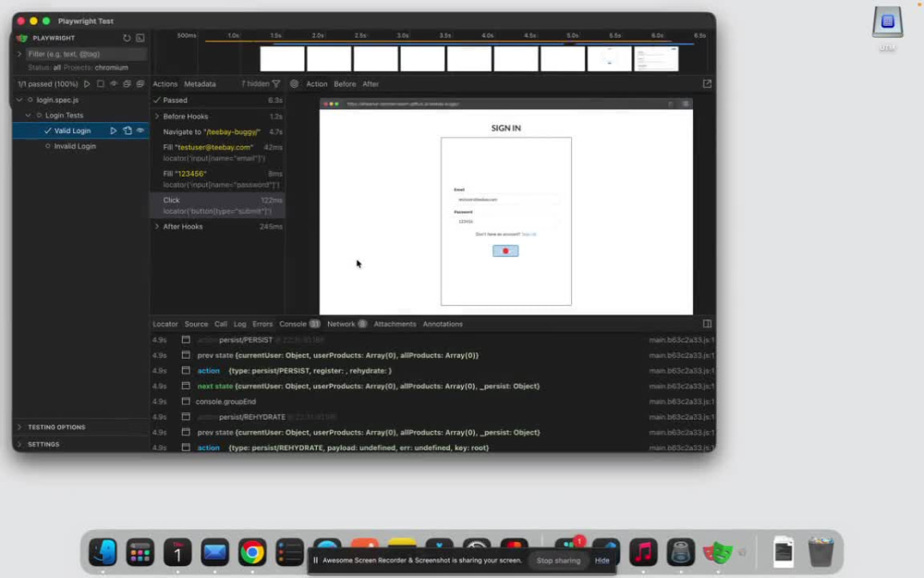Collapse the login.spec.js file node
Image resolution: width=924 pixels, height=578 pixels.
pos(19,100)
